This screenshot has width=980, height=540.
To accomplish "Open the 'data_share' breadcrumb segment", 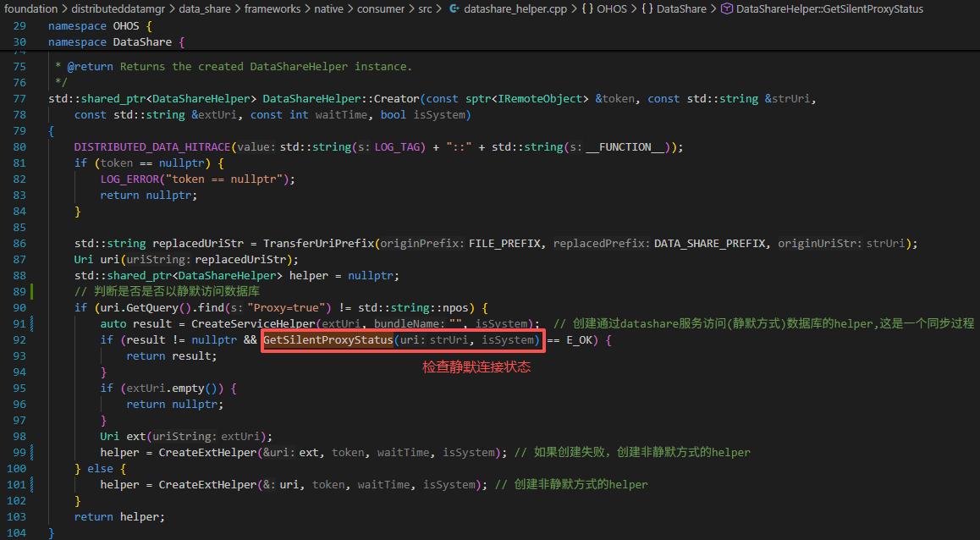I will pos(203,8).
